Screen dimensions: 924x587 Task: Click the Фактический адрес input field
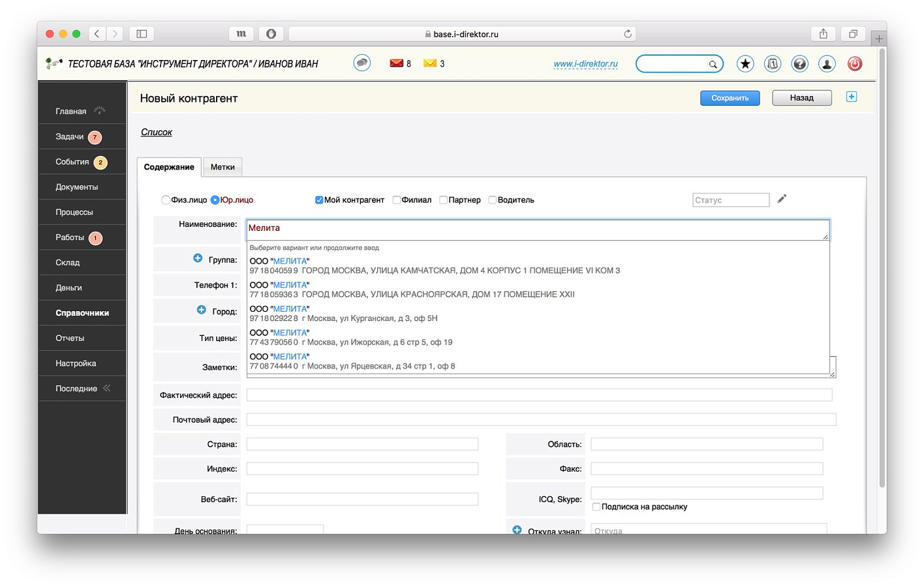pos(539,395)
